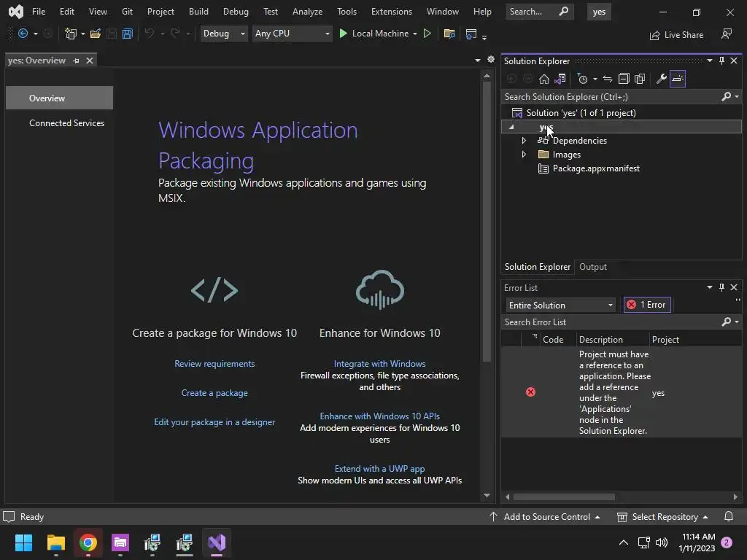Click the top Search box
Image resolution: width=747 pixels, height=560 pixels.
click(539, 12)
